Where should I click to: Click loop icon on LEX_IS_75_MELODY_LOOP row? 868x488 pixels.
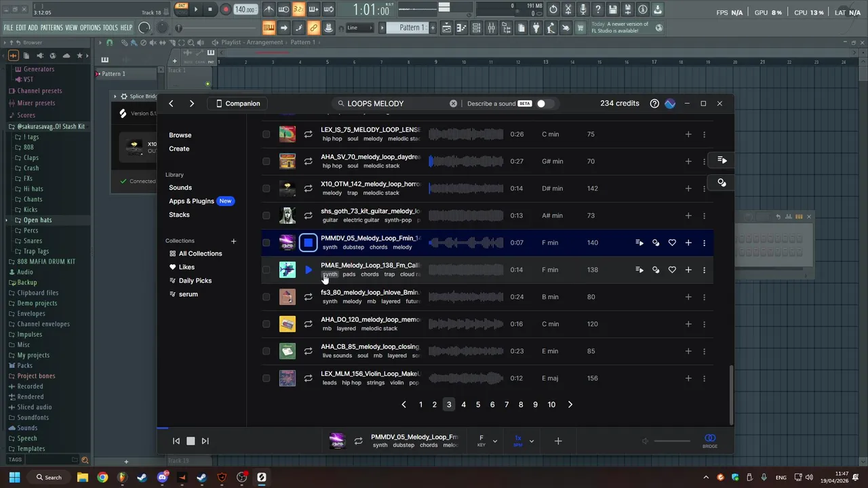pyautogui.click(x=309, y=134)
